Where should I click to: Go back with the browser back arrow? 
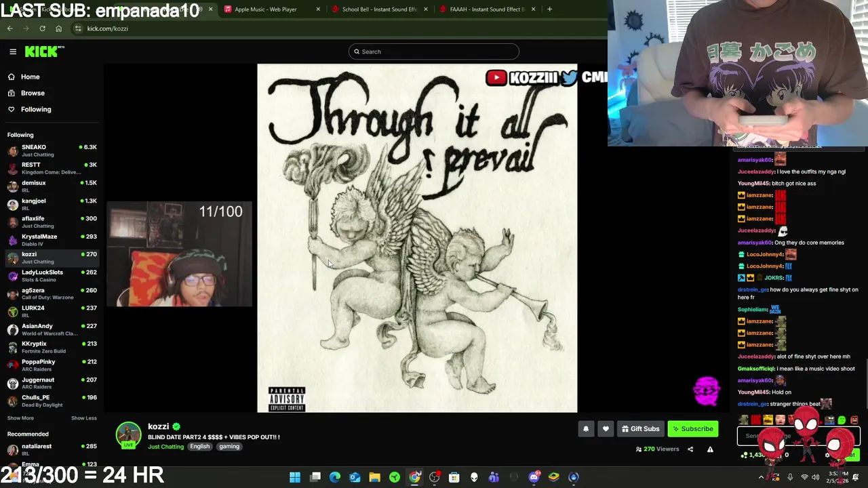[x=10, y=28]
